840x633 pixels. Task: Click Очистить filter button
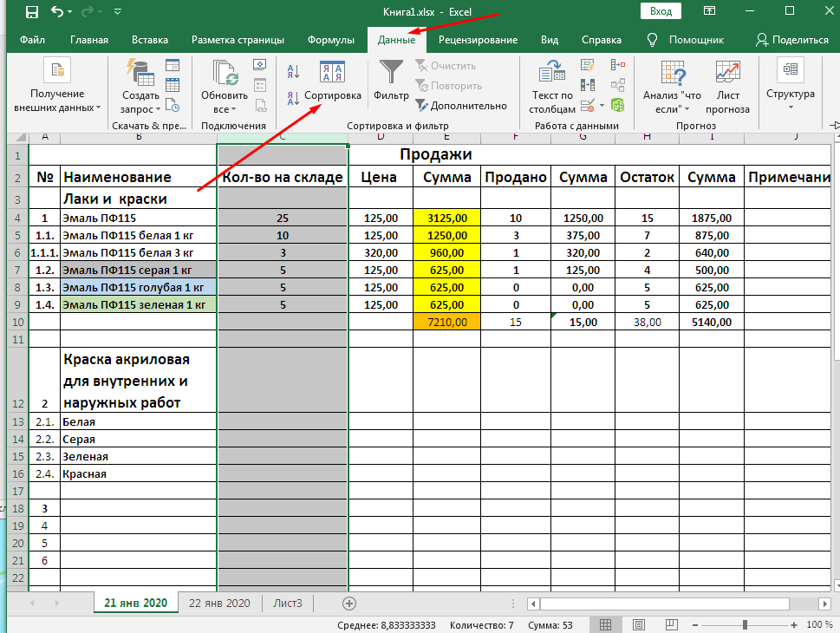click(x=446, y=66)
